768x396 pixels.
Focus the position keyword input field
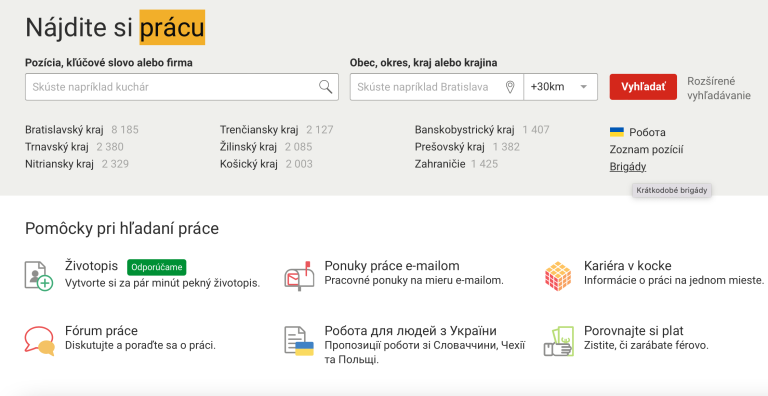tap(182, 87)
